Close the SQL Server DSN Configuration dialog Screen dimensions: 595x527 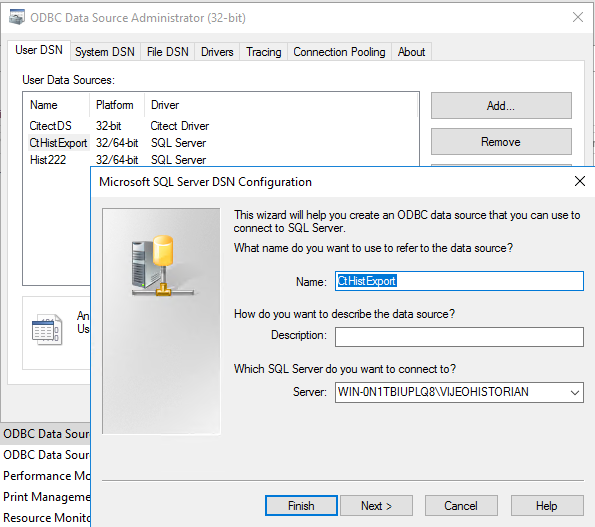(579, 181)
